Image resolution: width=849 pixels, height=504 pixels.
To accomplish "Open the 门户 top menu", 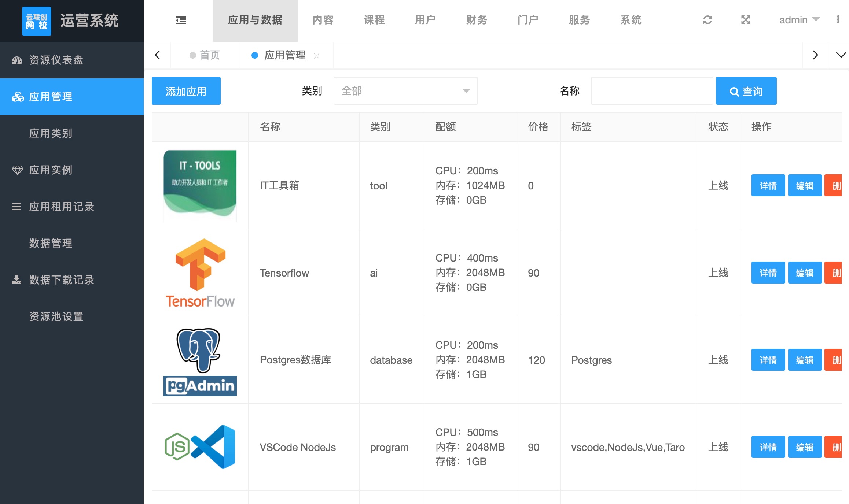I will (x=528, y=20).
